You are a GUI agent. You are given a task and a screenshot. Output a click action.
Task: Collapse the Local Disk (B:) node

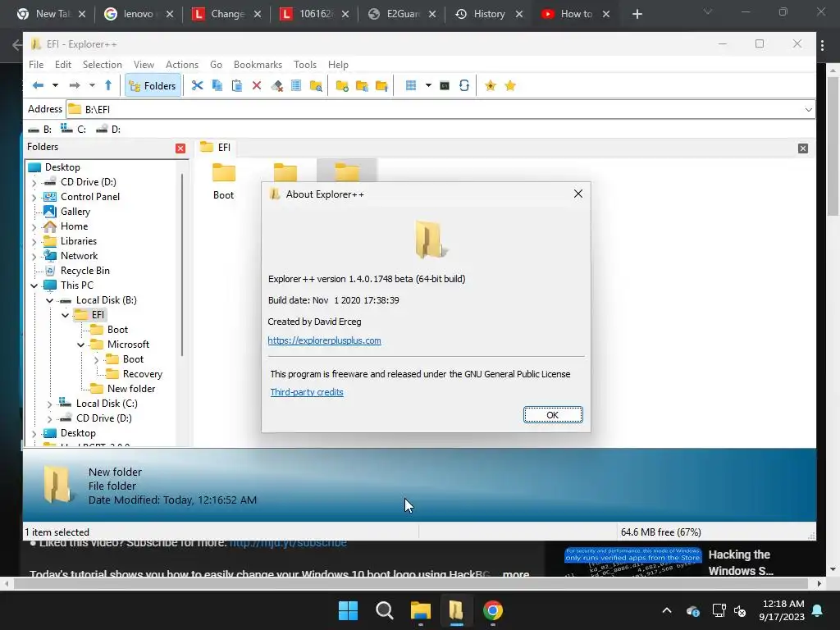point(50,300)
